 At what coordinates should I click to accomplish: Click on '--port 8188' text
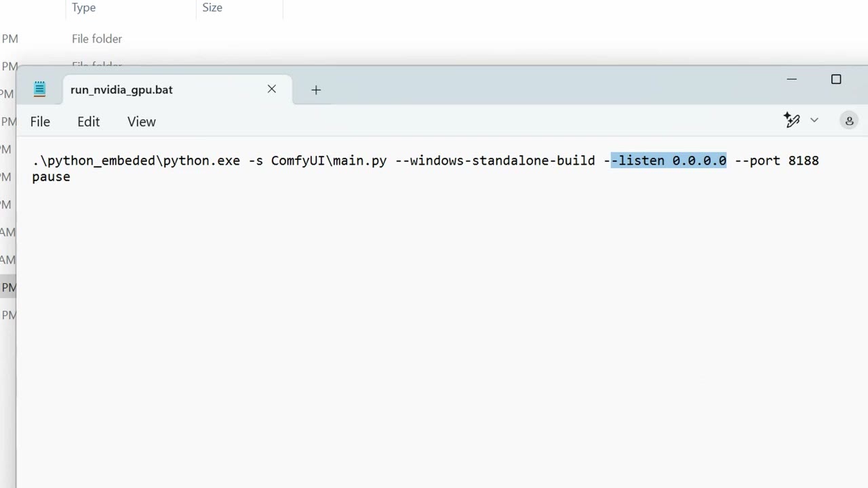[x=777, y=161]
